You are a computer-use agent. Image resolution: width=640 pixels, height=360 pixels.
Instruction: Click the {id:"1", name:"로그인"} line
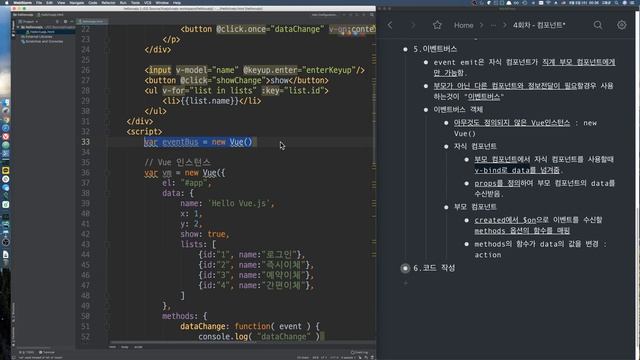(252, 255)
